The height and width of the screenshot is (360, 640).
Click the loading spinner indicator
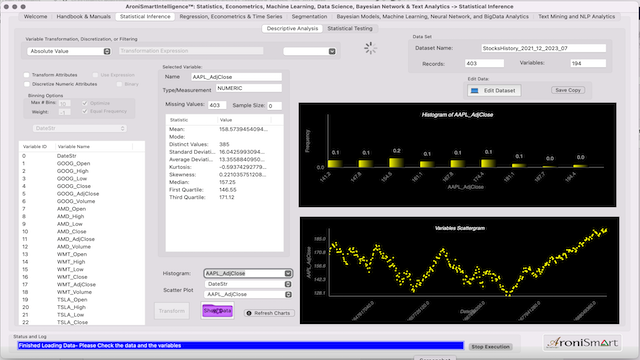[x=370, y=48]
